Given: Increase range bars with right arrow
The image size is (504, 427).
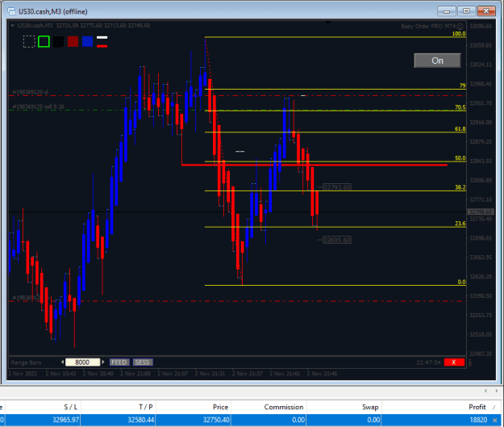Looking at the screenshot, I should click(103, 362).
